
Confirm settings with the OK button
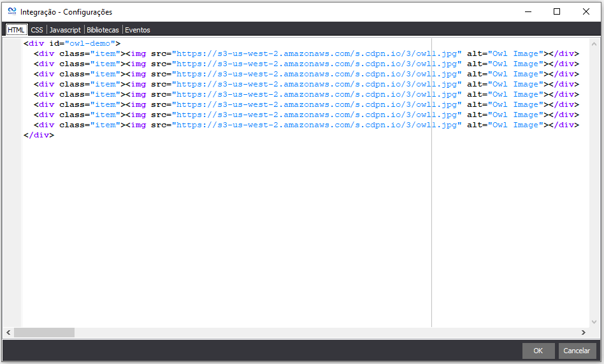click(x=538, y=351)
